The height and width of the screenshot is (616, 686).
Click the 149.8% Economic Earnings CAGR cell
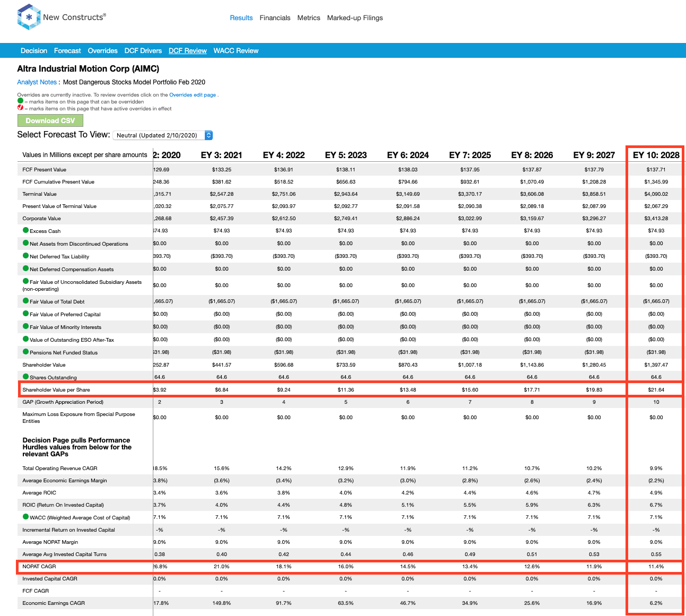point(222,603)
